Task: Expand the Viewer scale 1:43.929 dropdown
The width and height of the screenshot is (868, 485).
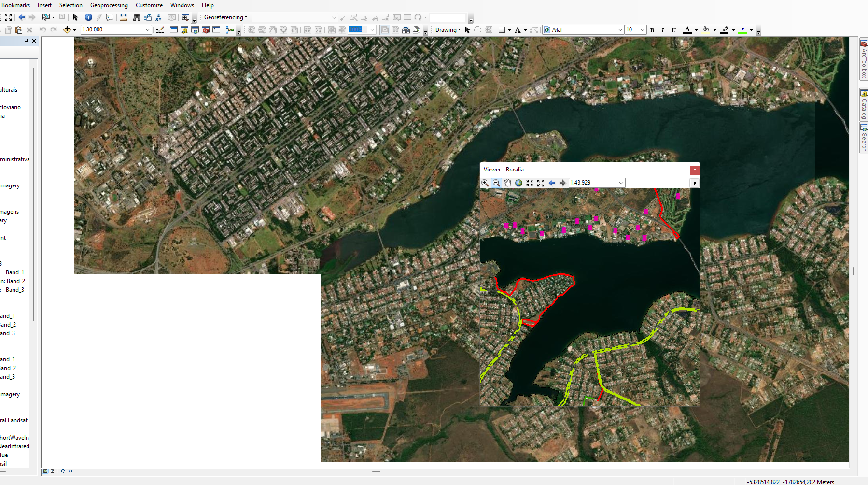Action: pos(621,183)
